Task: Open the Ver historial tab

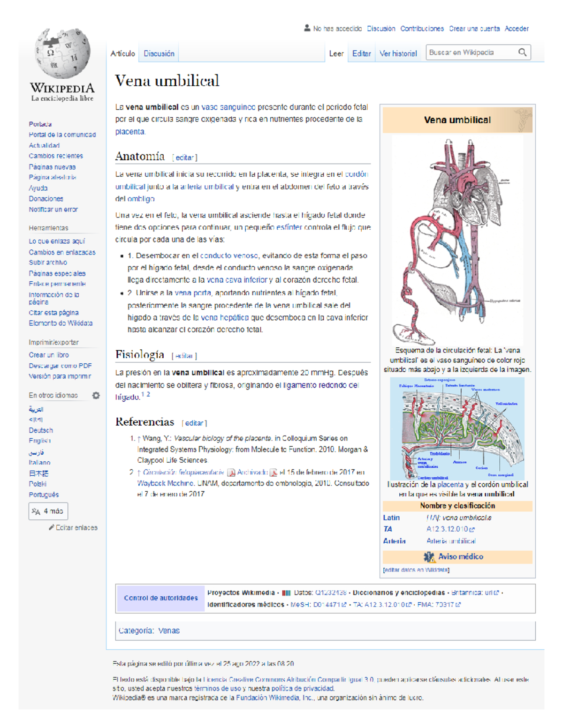Action: point(398,54)
